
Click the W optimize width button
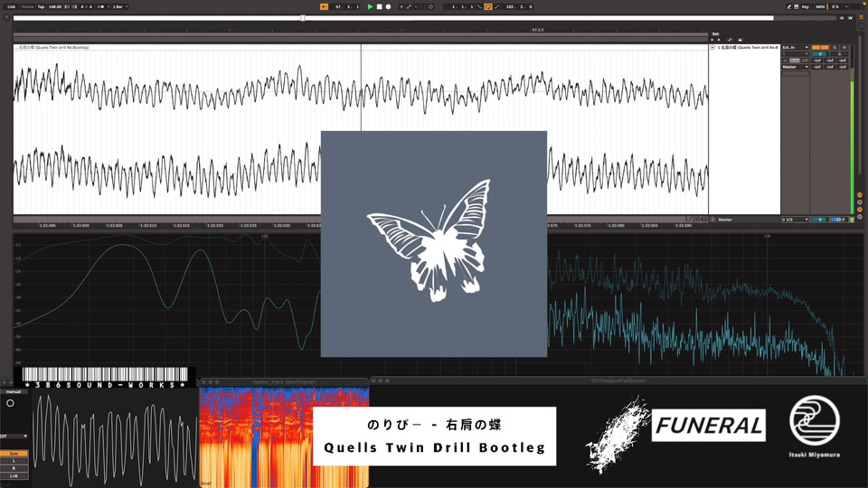850,18
